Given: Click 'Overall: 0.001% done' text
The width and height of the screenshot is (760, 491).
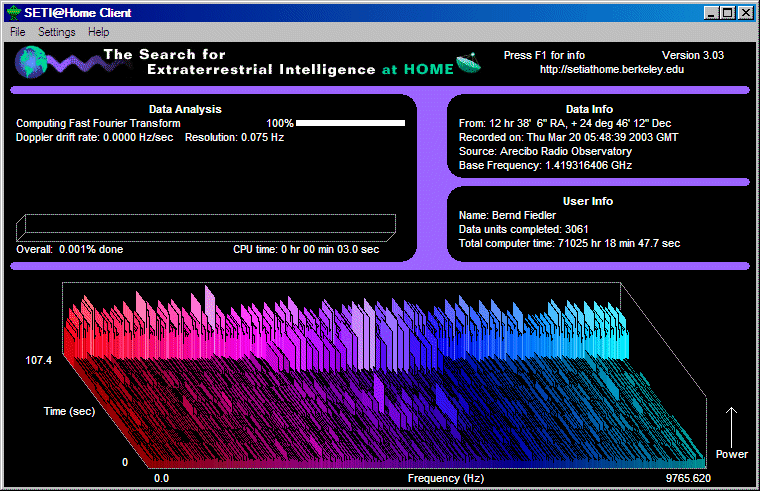Looking at the screenshot, I should point(69,249).
